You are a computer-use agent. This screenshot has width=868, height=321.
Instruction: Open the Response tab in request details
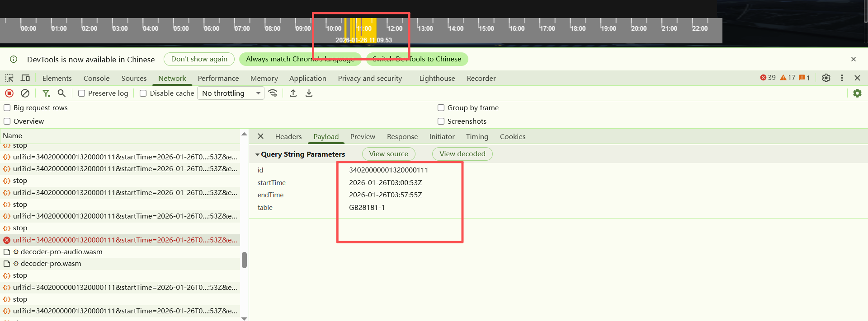coord(402,137)
